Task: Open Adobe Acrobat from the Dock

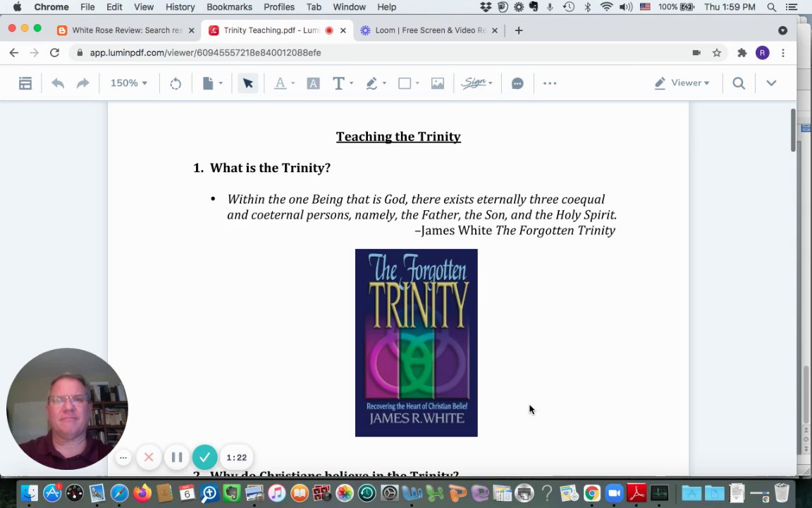Action: [636, 493]
